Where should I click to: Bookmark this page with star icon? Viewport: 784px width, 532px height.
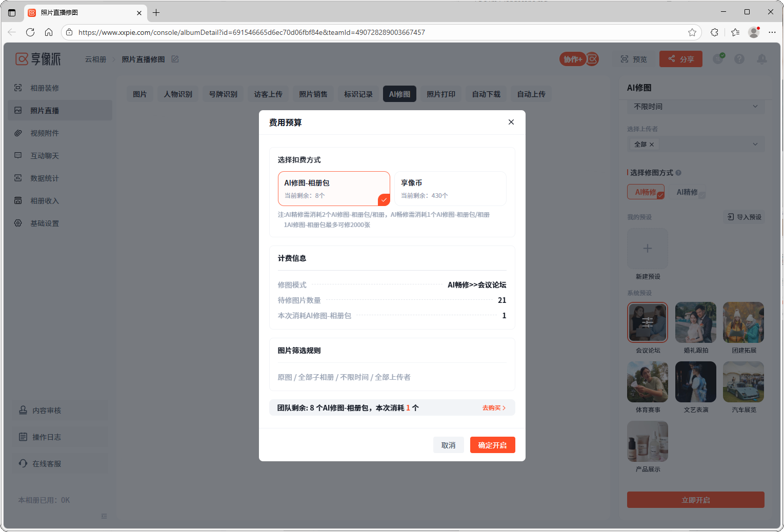[x=692, y=32]
